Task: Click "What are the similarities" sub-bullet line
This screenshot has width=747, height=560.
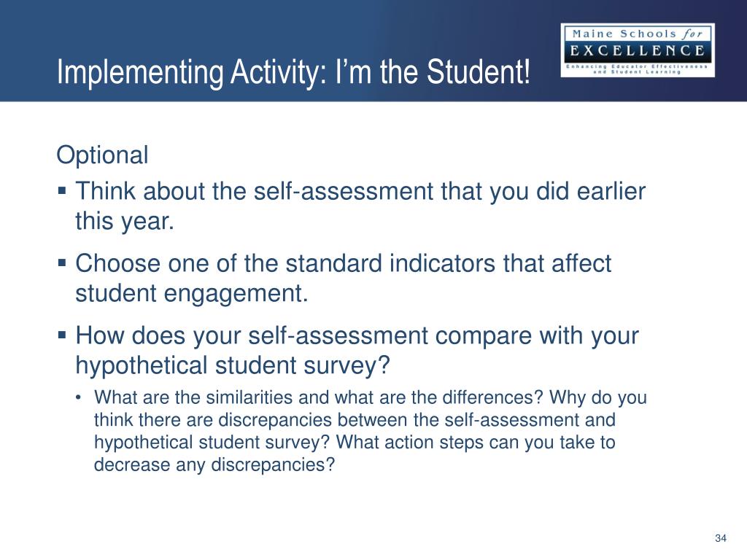Action: pyautogui.click(x=371, y=398)
